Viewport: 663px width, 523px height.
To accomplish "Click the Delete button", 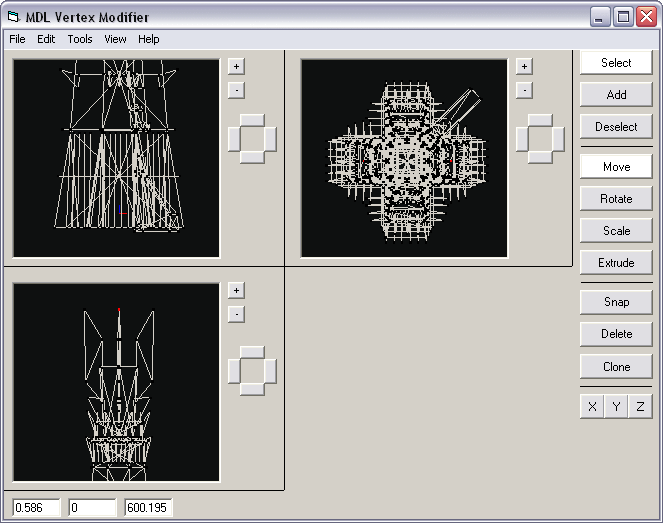I will click(616, 334).
